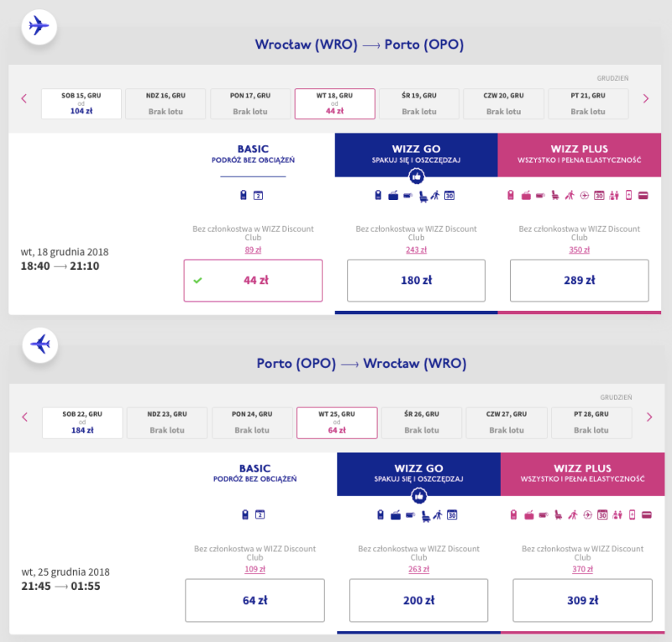672x642 pixels.
Task: Click the 263 zł non-member return price link
Action: pyautogui.click(x=417, y=567)
